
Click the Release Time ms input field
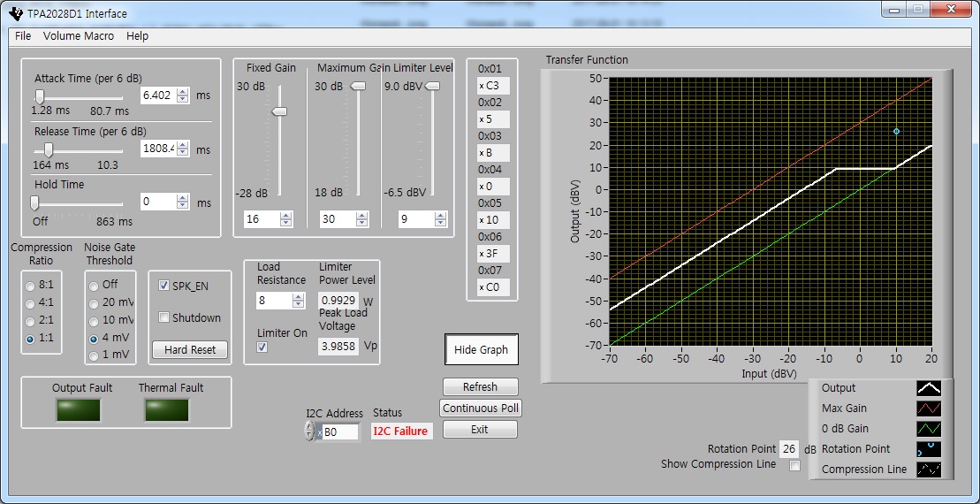coord(159,149)
